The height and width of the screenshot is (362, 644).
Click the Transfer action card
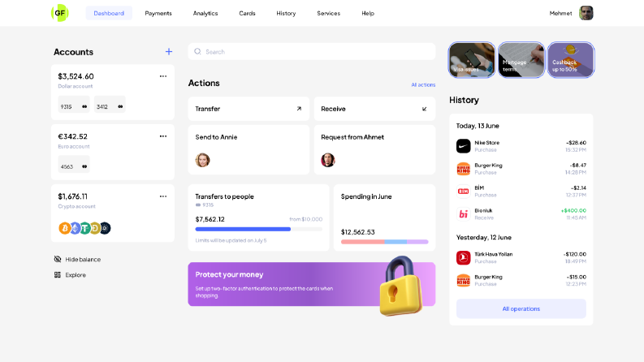pos(249,109)
